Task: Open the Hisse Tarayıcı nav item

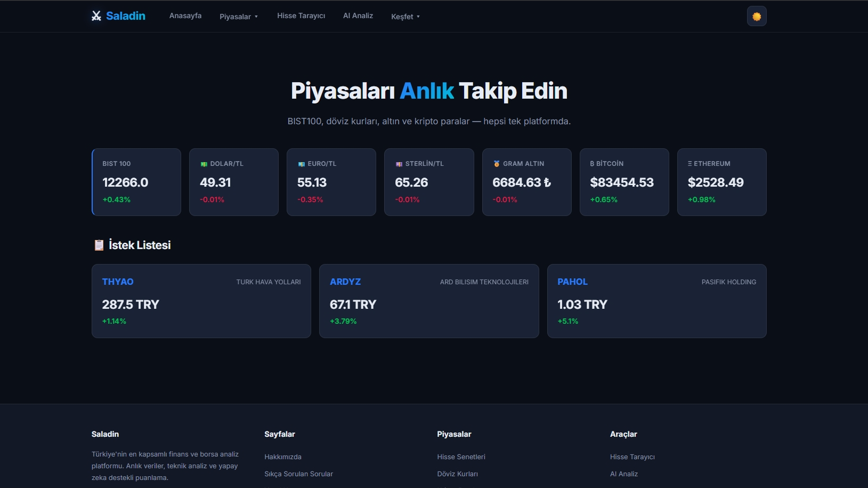Action: click(301, 15)
